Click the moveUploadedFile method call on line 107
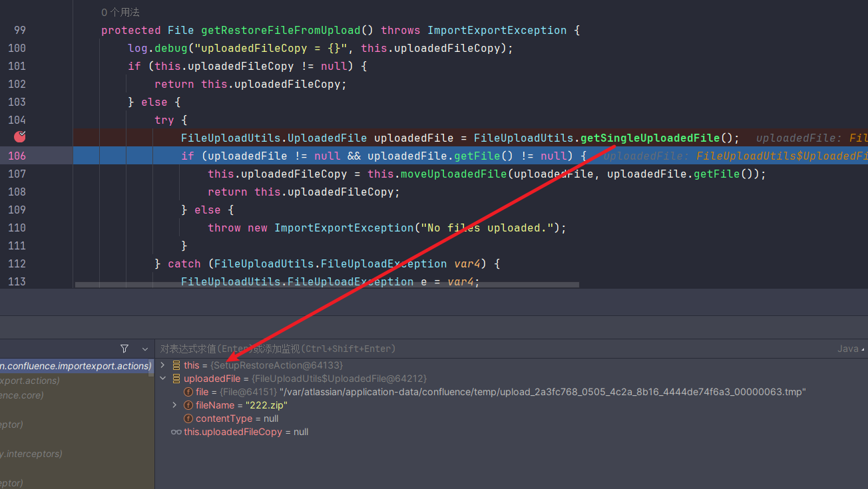 453,174
